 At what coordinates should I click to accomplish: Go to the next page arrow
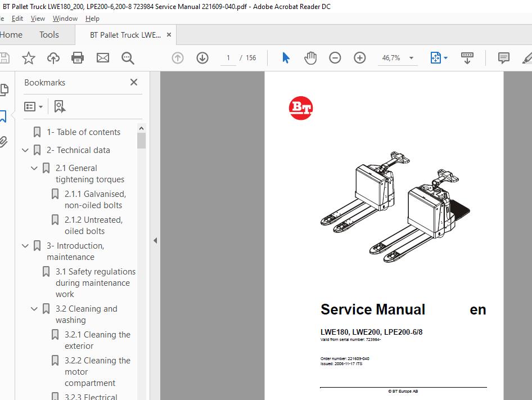click(202, 58)
